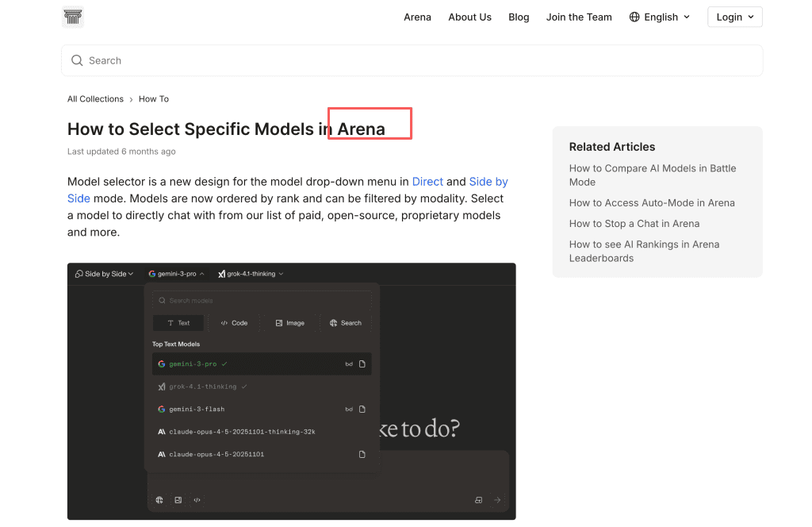Open the Login dropdown button
Screen dimensions: 812x527
tap(735, 17)
